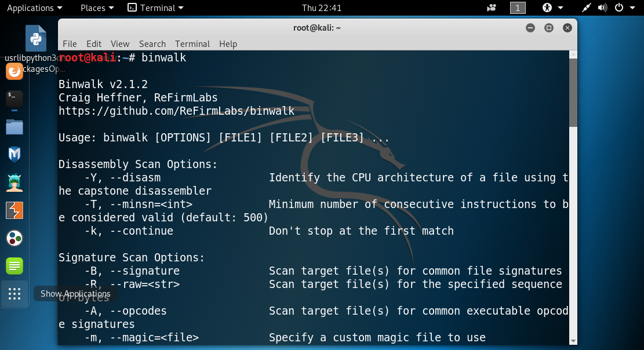
Task: Click the '-m, --magic=<file>' option text
Action: (x=141, y=338)
